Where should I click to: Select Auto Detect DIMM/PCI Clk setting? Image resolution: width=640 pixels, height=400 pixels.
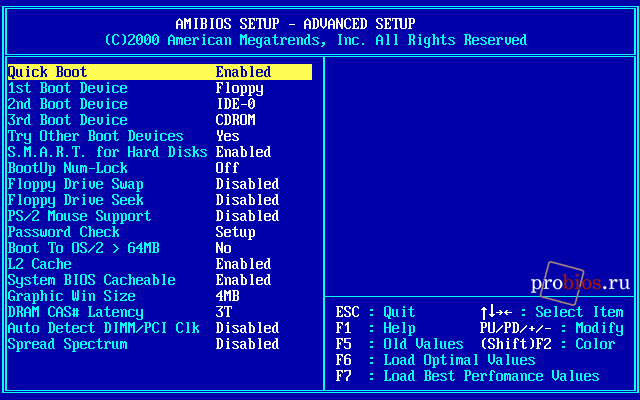104,328
